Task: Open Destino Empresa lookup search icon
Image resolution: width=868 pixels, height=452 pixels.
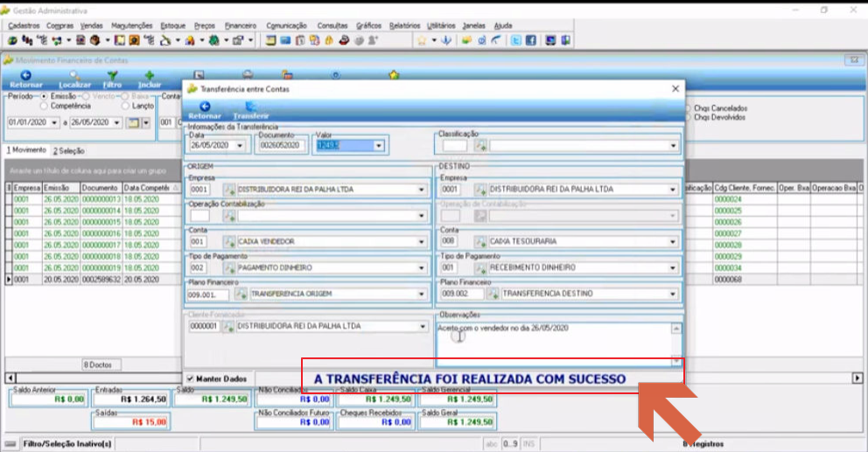Action: (x=480, y=189)
